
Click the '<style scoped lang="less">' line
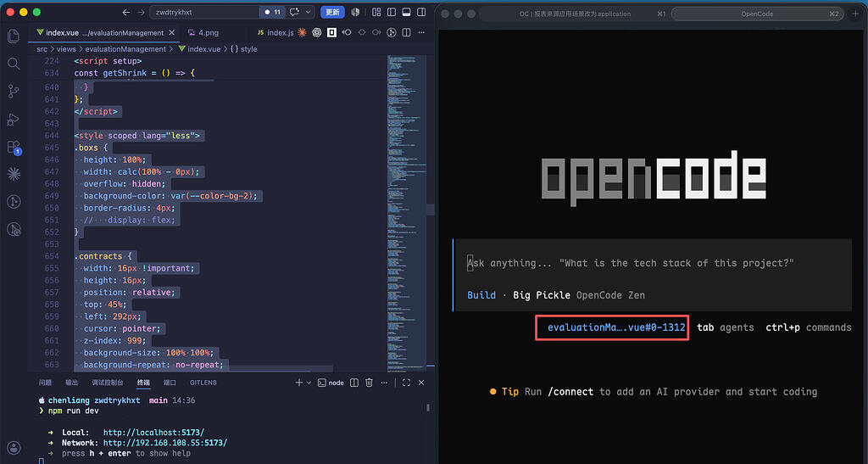[137, 136]
